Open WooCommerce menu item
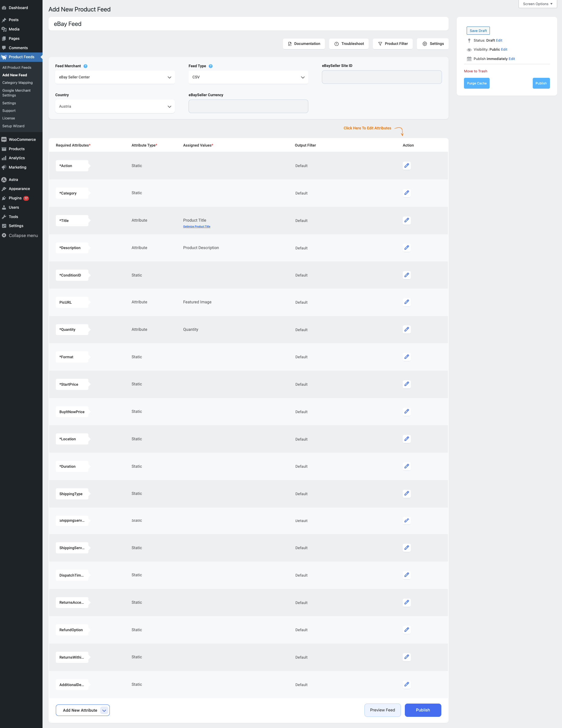This screenshot has width=562, height=728. pyautogui.click(x=21, y=140)
